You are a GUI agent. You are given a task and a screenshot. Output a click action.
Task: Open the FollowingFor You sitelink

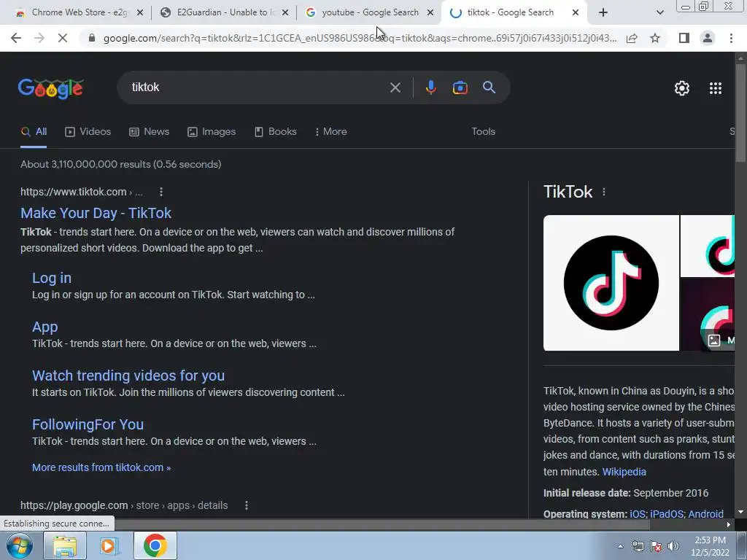pos(88,425)
